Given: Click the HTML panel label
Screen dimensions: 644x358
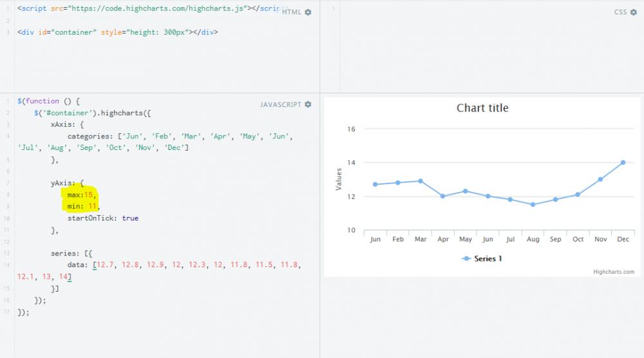Looking at the screenshot, I should click(292, 12).
